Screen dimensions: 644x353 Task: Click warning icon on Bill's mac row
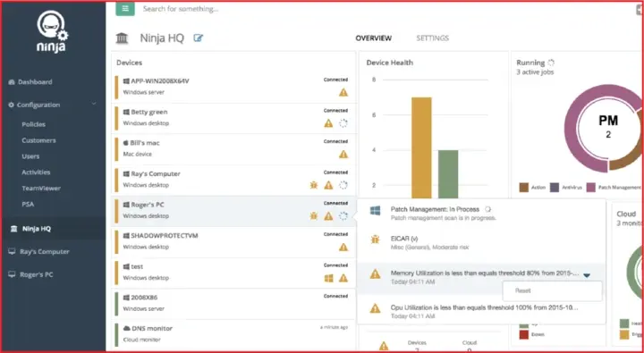tap(343, 155)
